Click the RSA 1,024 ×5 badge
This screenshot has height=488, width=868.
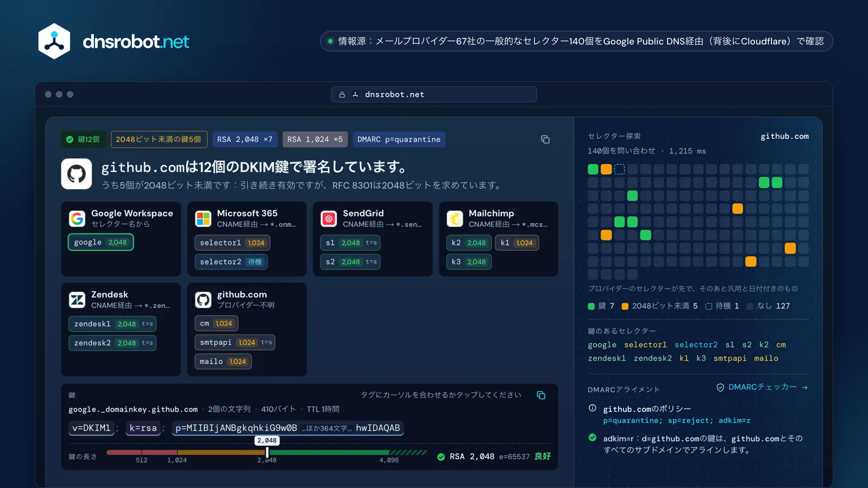[x=315, y=139]
